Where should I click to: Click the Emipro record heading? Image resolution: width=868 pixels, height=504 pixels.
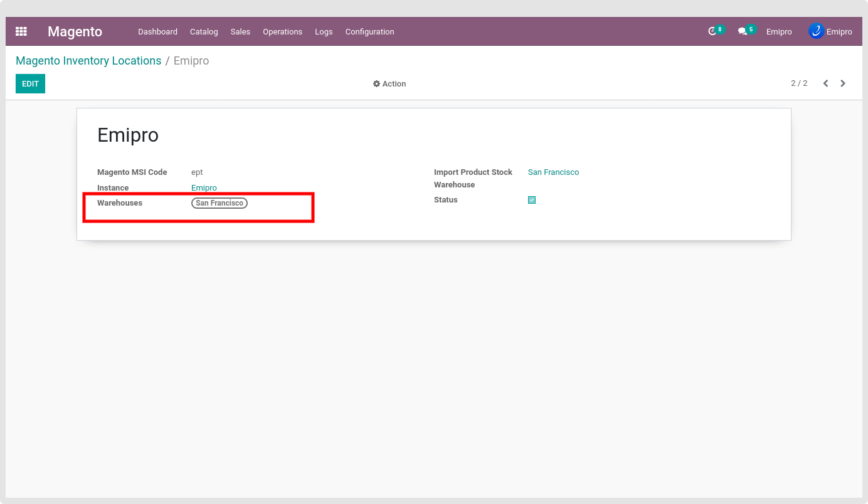128,135
